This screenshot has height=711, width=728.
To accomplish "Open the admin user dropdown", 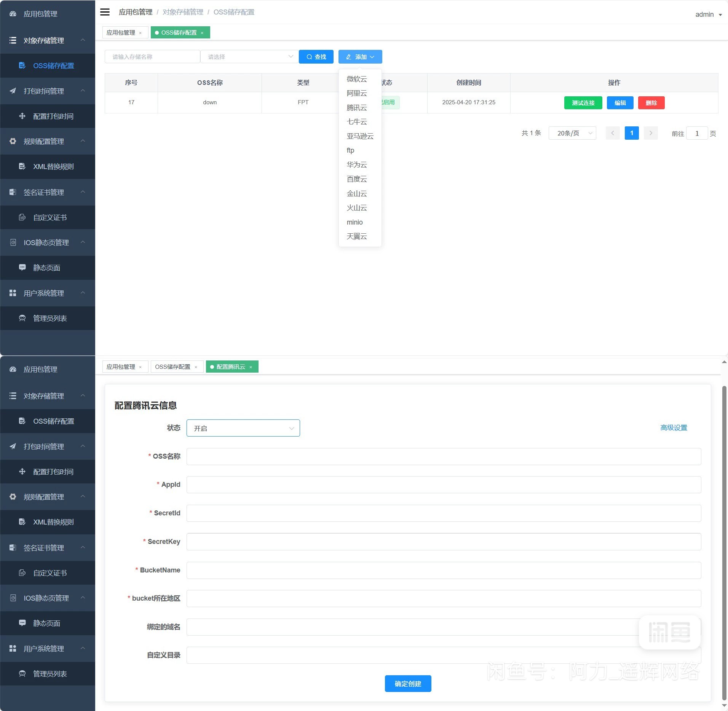I will pos(708,14).
